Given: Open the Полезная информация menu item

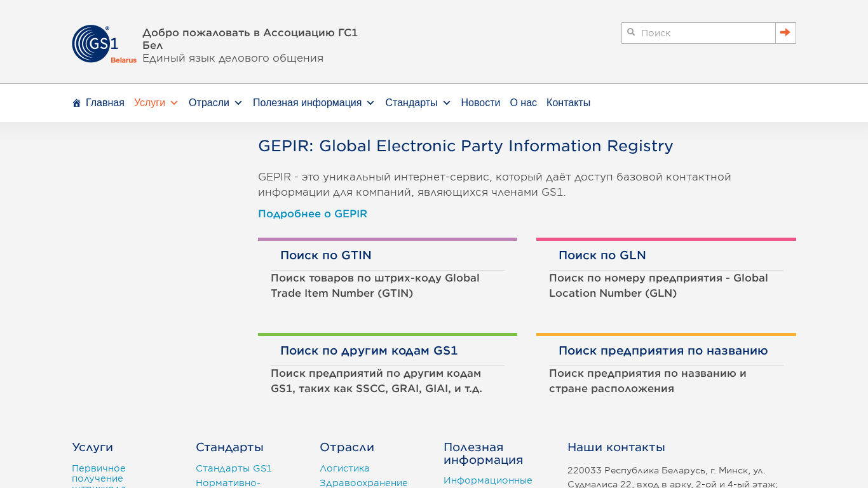Looking at the screenshot, I should click(307, 103).
